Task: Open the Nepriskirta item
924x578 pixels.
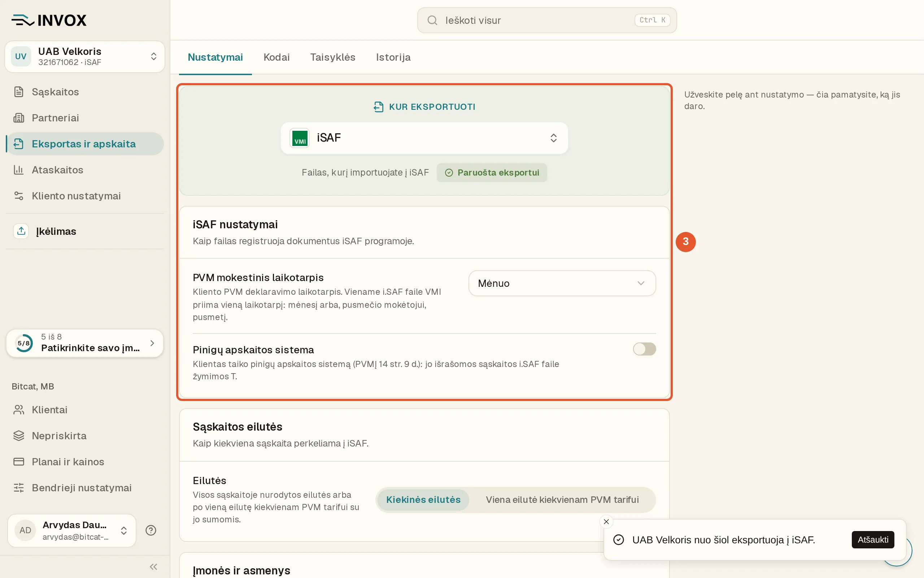Action: (x=85, y=436)
